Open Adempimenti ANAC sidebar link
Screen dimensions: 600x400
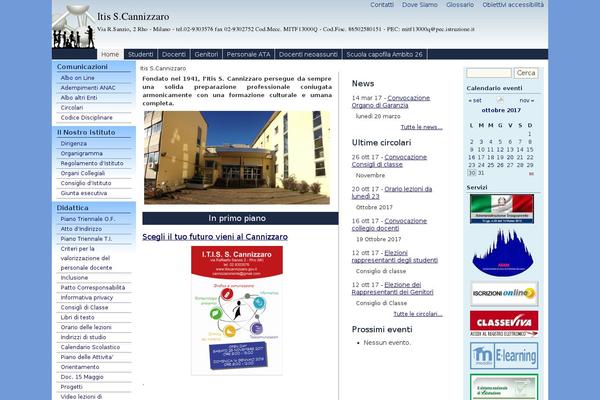[88, 88]
